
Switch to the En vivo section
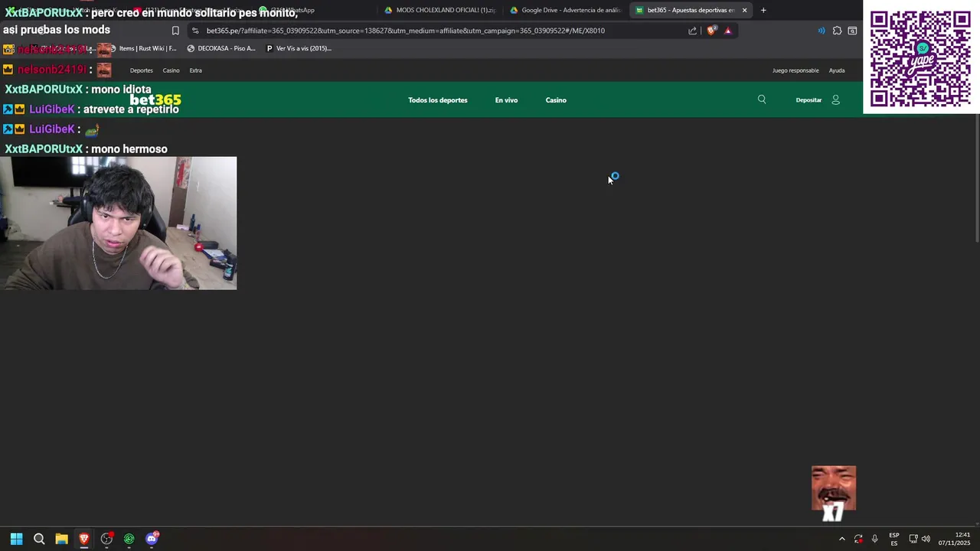coord(506,100)
